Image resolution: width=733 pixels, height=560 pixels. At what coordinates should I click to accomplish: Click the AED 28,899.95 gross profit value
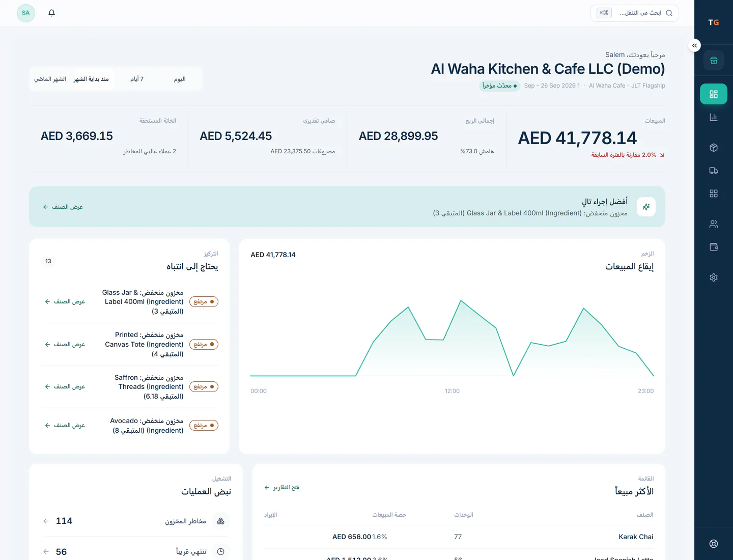click(398, 136)
